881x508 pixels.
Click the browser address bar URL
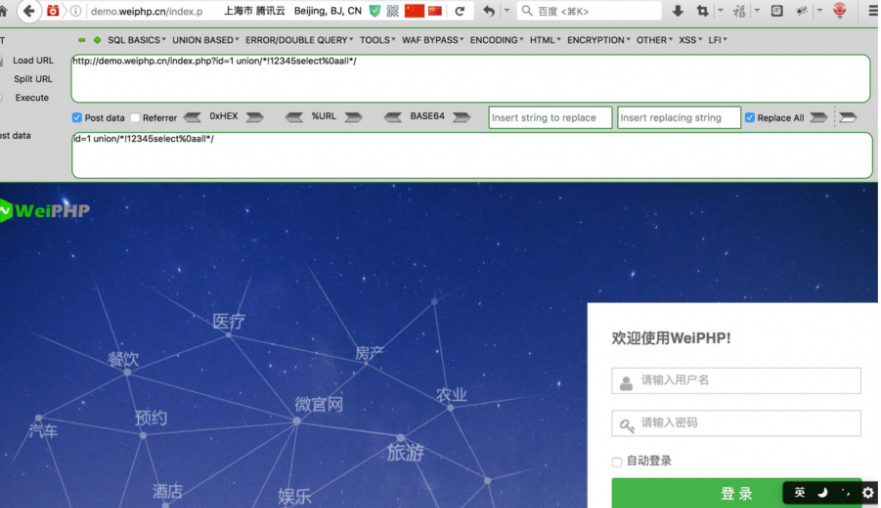[x=147, y=11]
